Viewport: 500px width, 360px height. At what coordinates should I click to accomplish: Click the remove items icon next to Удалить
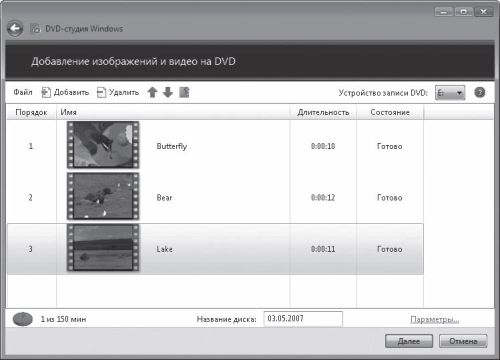[101, 92]
